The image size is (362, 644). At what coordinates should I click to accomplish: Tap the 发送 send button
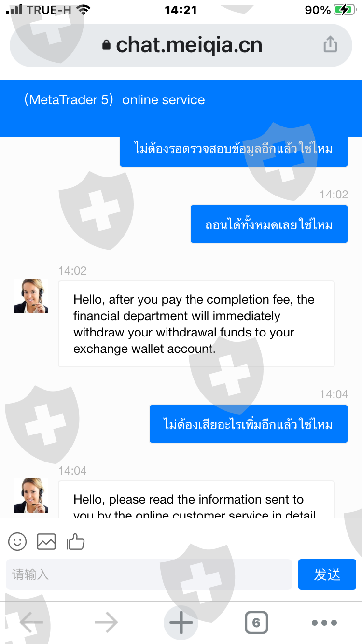pyautogui.click(x=327, y=574)
